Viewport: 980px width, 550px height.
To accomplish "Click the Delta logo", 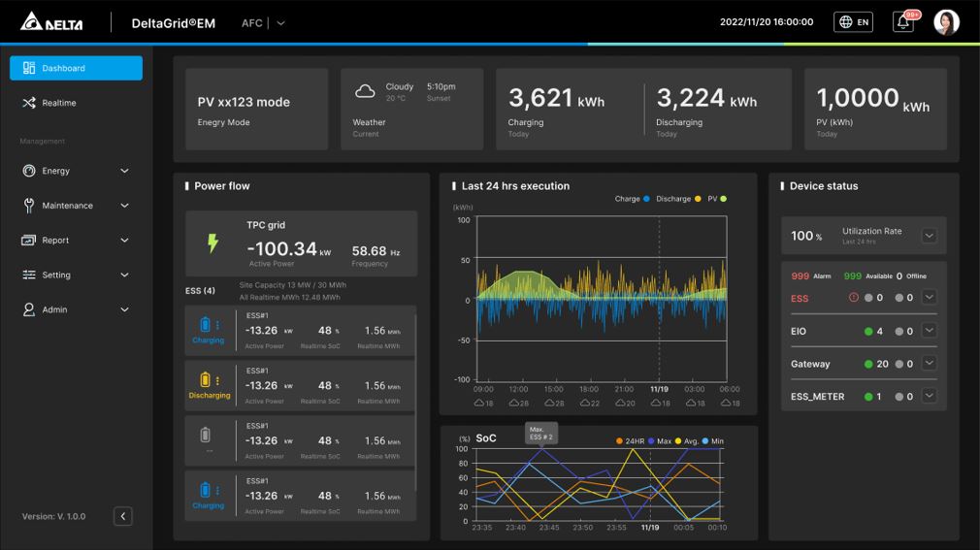I will (51, 22).
